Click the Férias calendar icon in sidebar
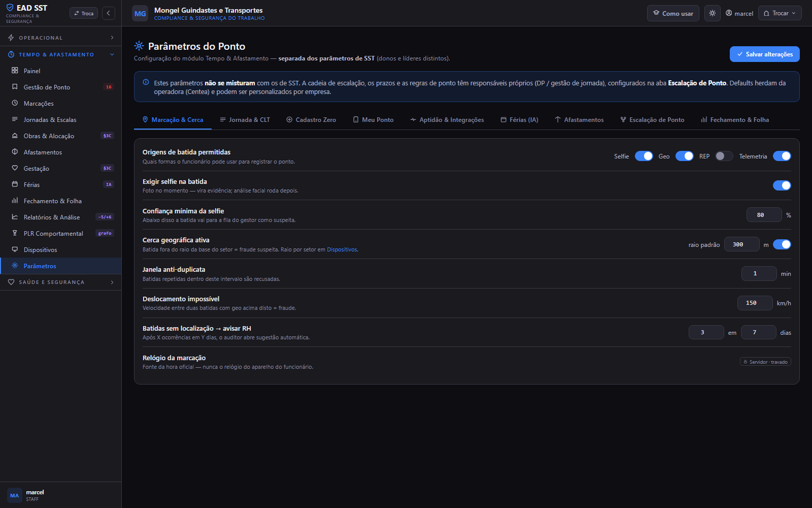 (15, 184)
